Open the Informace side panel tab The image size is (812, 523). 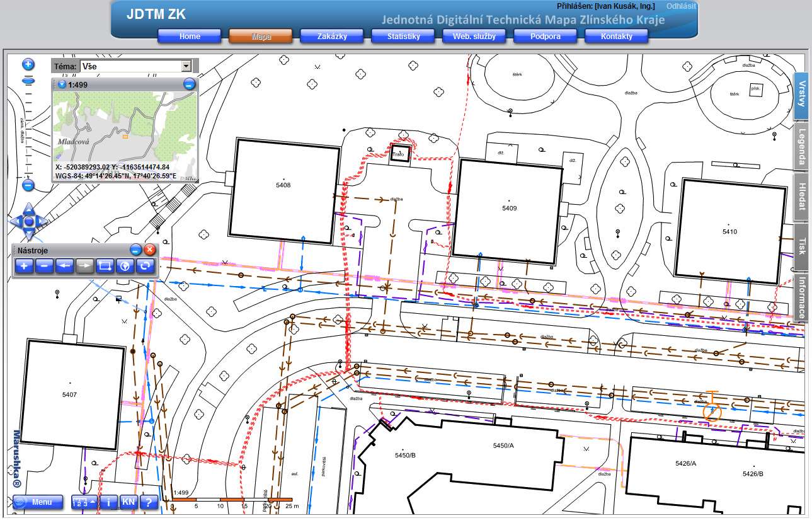801,297
